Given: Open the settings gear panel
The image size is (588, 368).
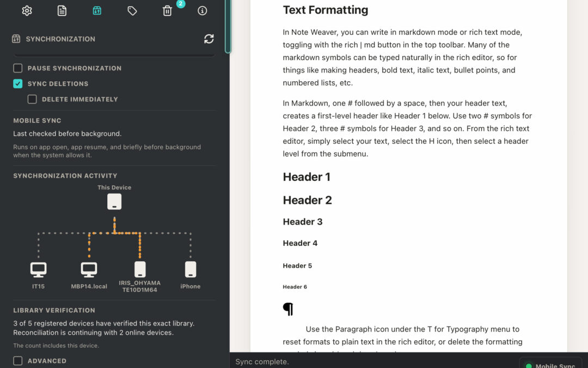Looking at the screenshot, I should click(27, 10).
